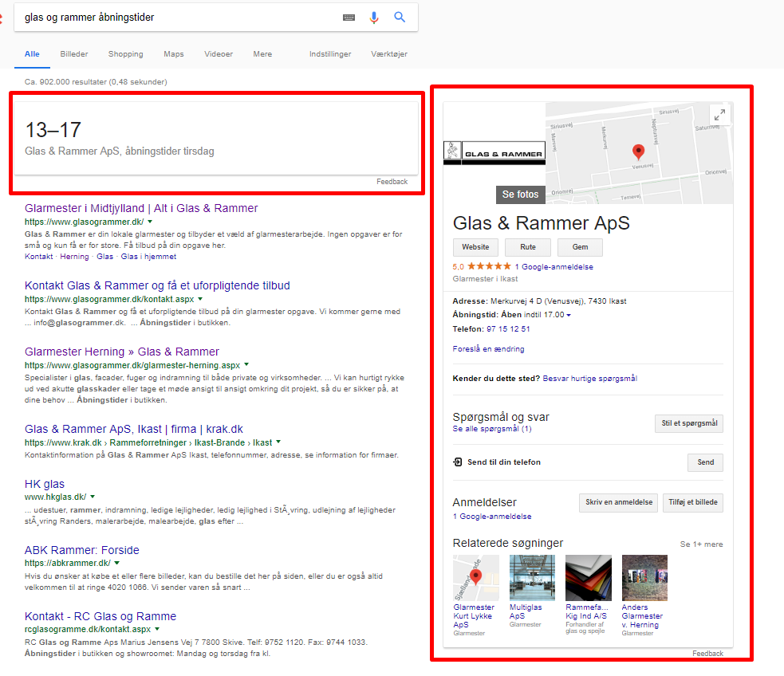784x676 pixels.
Task: Expand dropdown arrow next to rcglasogramme.dk URL
Action: click(x=157, y=629)
